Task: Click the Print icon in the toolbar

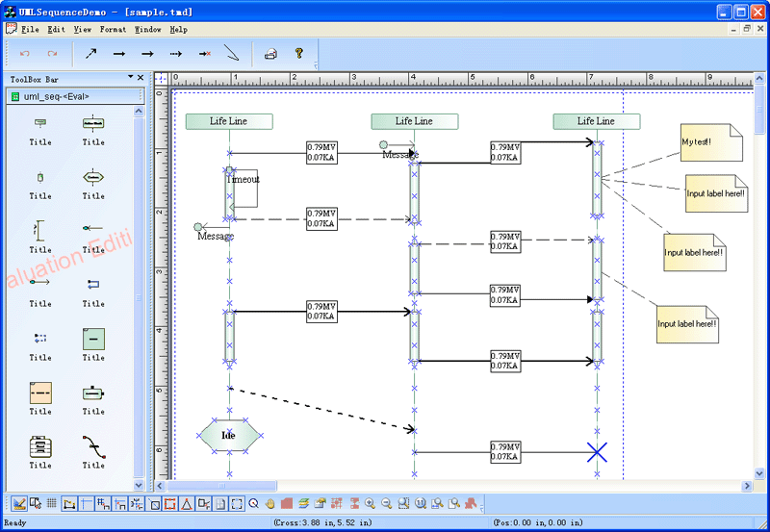Action: pos(270,54)
